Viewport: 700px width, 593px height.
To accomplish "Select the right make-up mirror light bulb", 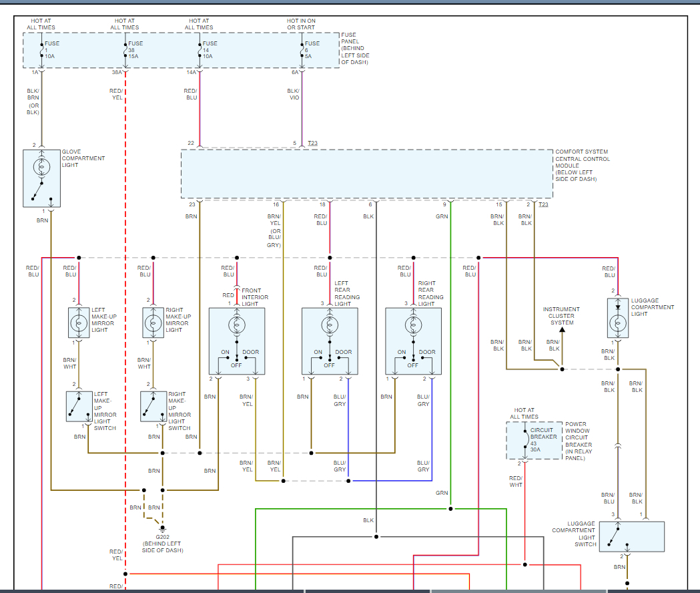I will point(153,323).
